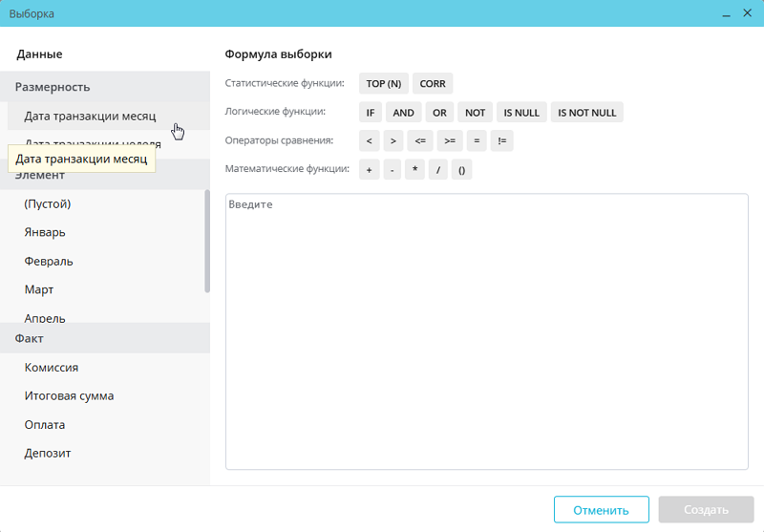This screenshot has height=532, width=764.
Task: Add the not-equal (!=) operator
Action: point(502,141)
